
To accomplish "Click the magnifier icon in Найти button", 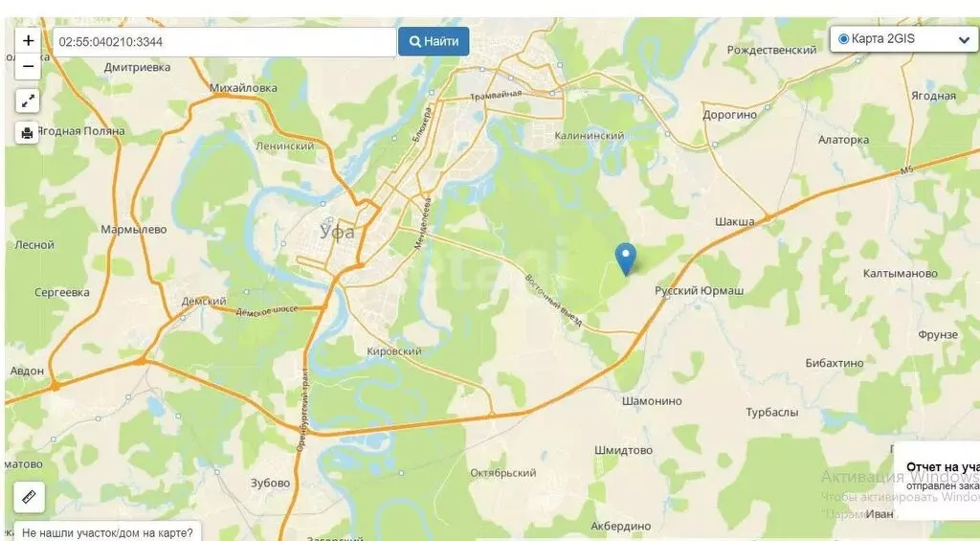I will (x=415, y=42).
